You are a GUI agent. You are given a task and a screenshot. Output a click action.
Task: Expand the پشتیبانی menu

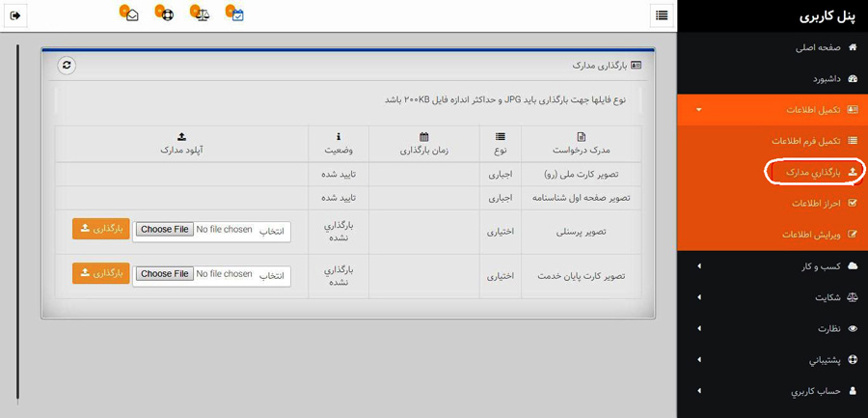[772, 360]
